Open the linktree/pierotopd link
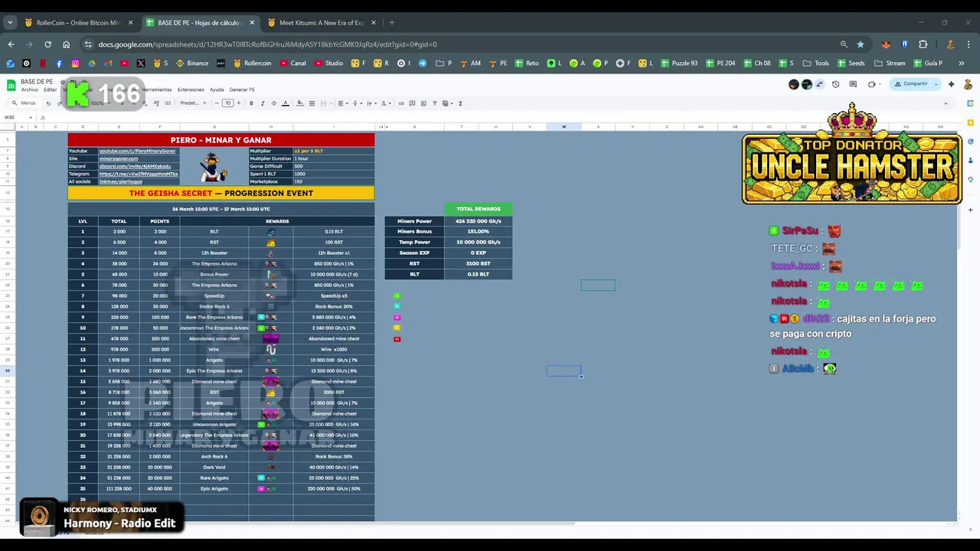This screenshot has height=551, width=980. pos(121,181)
